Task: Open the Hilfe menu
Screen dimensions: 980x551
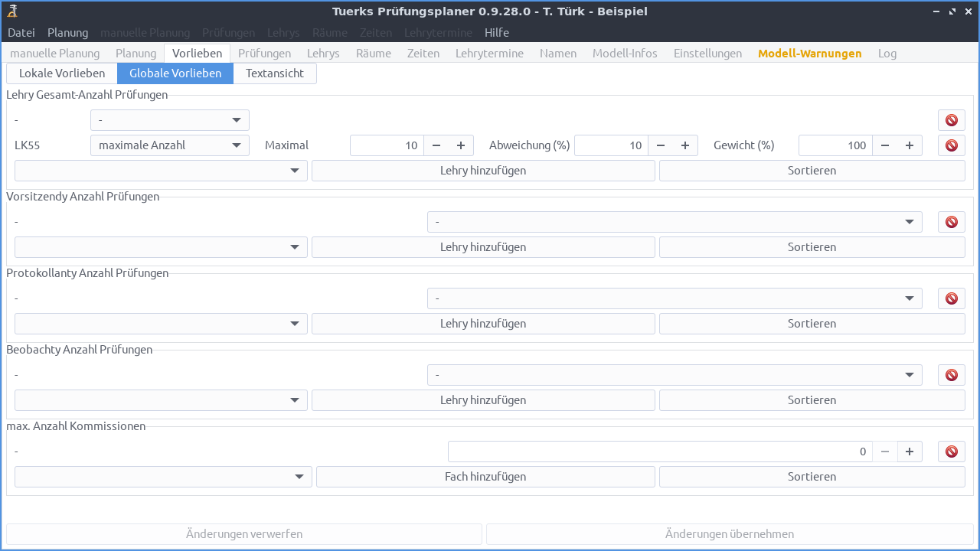Action: [x=496, y=33]
